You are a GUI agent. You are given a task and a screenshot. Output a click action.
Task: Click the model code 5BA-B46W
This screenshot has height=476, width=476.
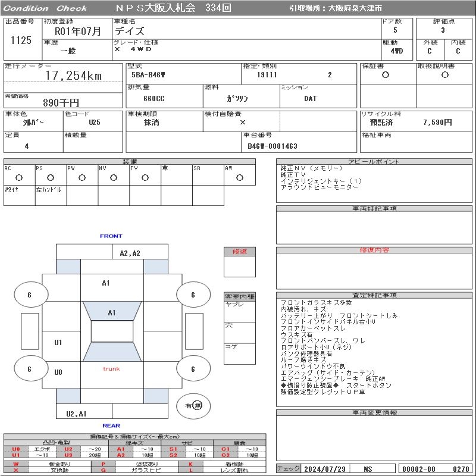click(x=148, y=75)
